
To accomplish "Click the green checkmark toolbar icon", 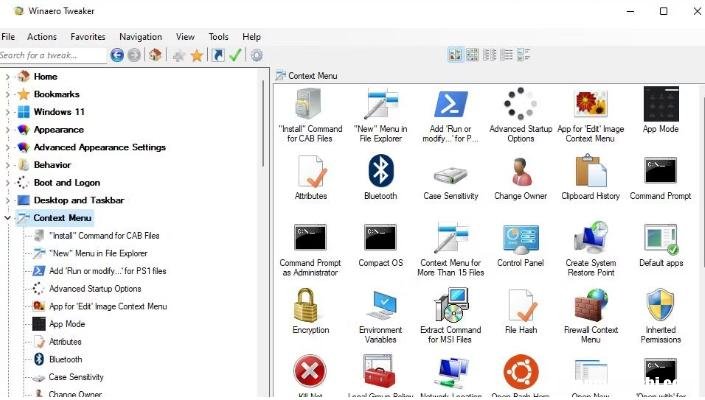I will [235, 55].
